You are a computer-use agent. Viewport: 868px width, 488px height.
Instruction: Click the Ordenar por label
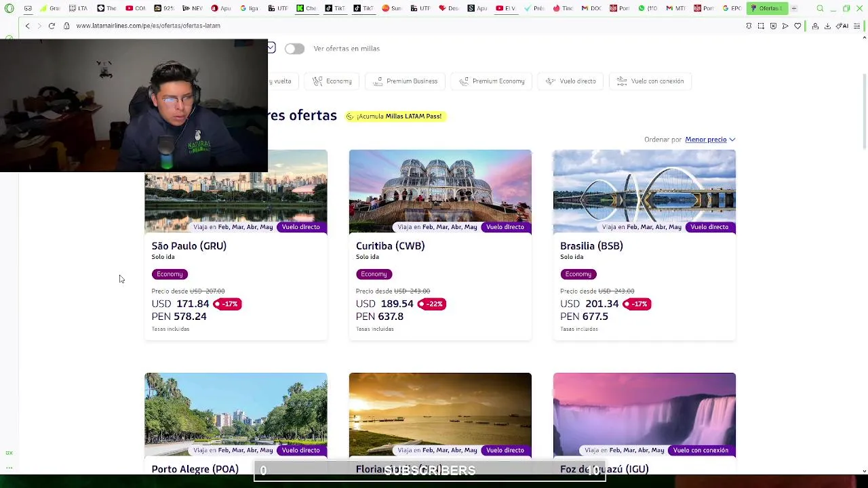tap(663, 140)
